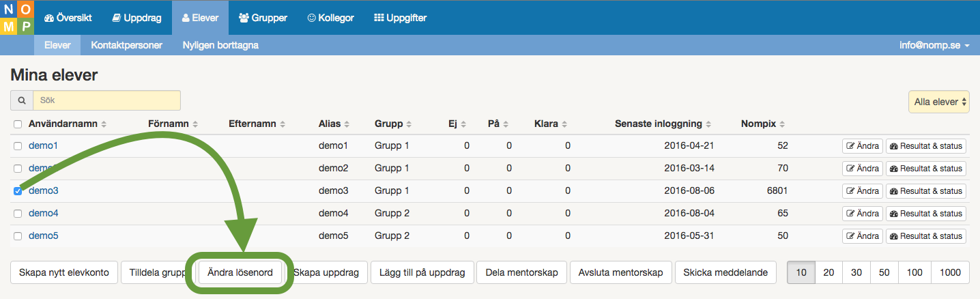Show 20 rows per page
Viewport: 980px width, 299px height.
point(828,272)
